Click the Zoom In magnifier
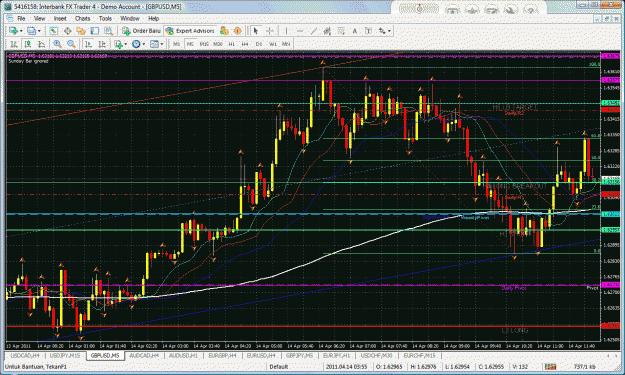The height and width of the screenshot is (375, 625). [x=57, y=44]
